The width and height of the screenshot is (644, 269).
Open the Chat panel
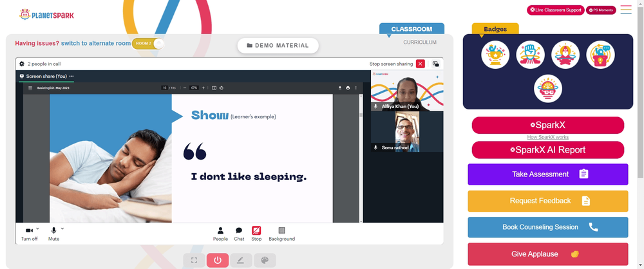click(239, 234)
